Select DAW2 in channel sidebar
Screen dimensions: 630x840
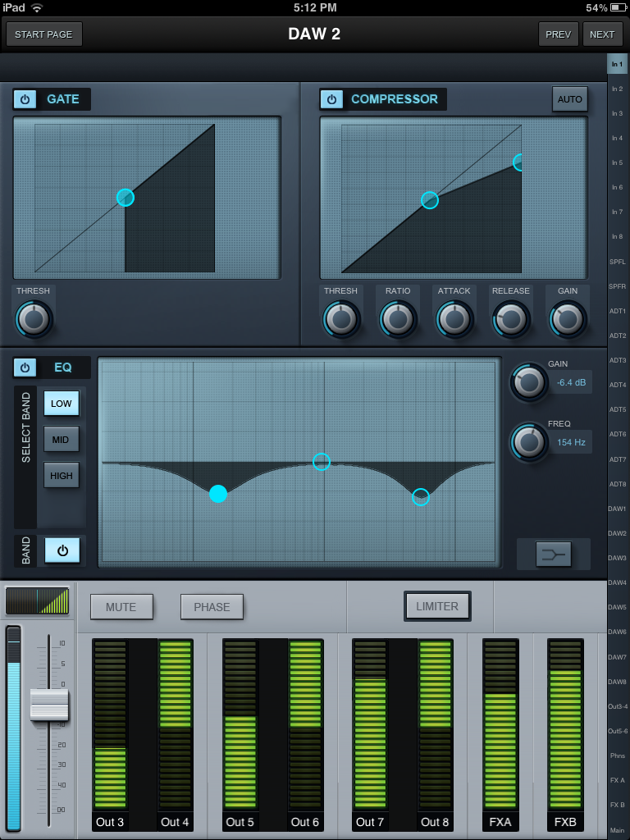point(617,533)
